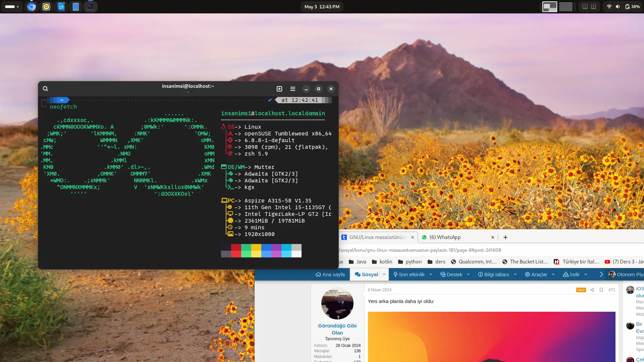Close the GNU/Linux masaüstünüzü browser tab
The image size is (644, 362).
[x=413, y=237]
